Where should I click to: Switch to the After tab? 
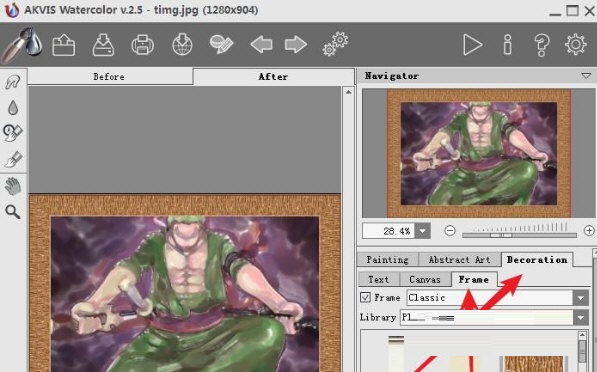(273, 77)
